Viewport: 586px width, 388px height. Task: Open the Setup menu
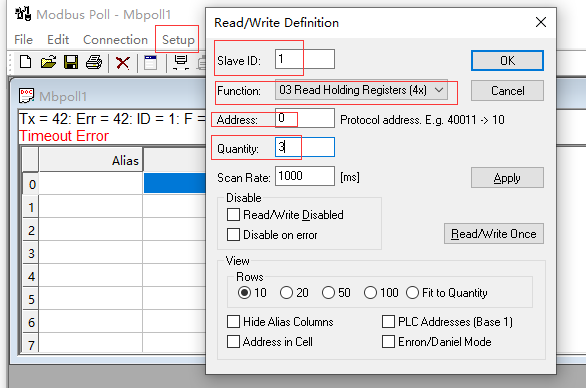pyautogui.click(x=178, y=39)
